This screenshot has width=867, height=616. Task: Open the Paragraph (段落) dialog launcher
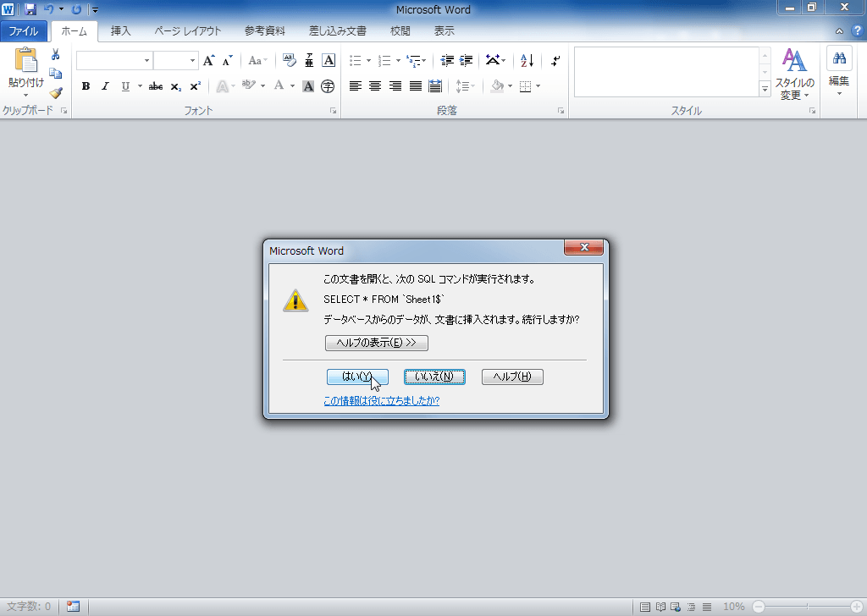(561, 111)
